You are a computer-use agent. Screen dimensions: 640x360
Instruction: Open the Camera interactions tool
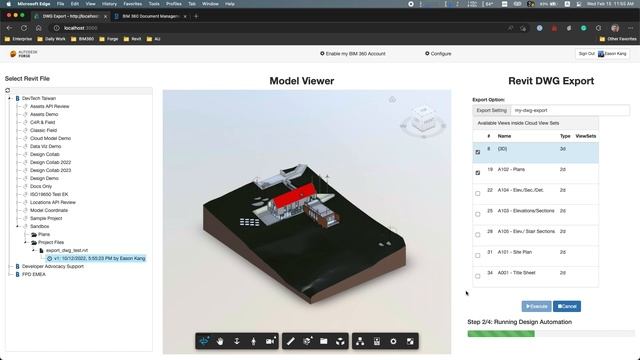click(270, 341)
